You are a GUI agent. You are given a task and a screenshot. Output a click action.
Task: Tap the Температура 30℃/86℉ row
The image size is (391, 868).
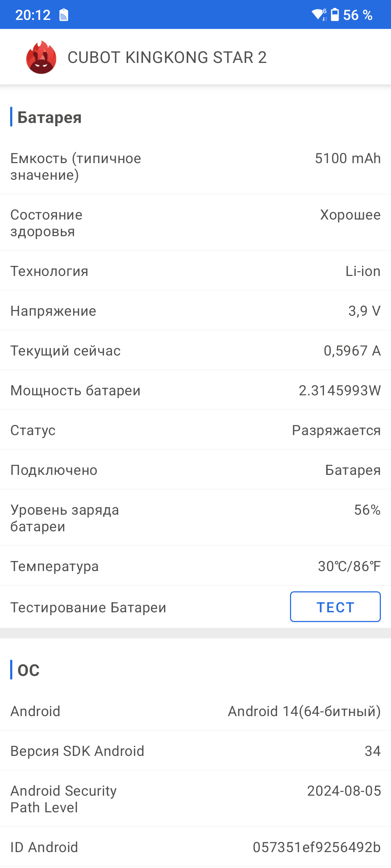click(195, 566)
